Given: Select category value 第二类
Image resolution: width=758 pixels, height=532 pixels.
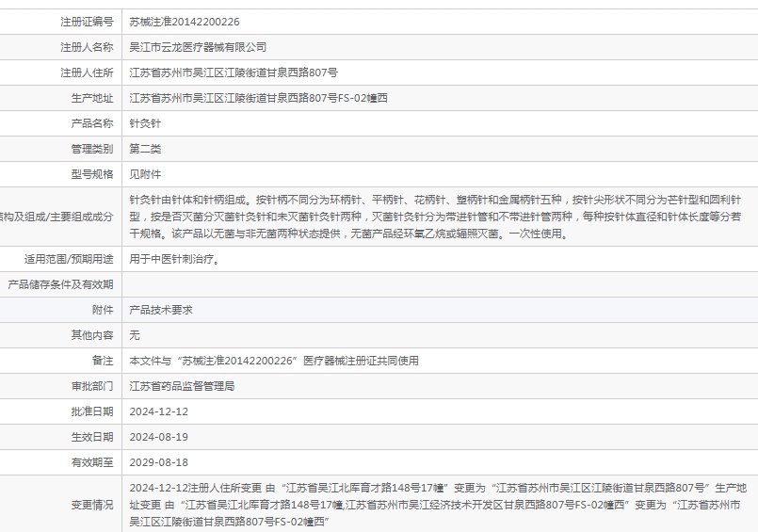Looking at the screenshot, I should click(145, 149).
